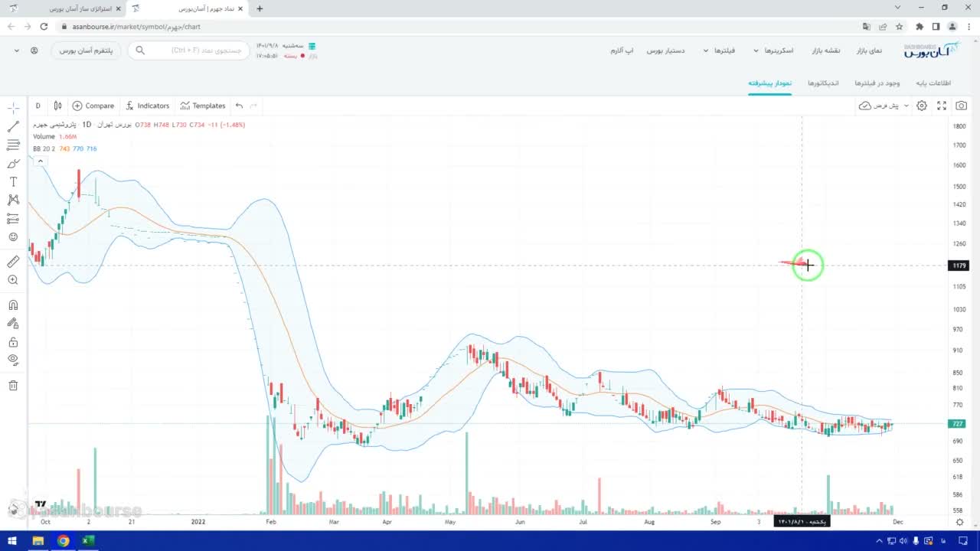This screenshot has width=980, height=551.
Task: Select the ruler measure tool
Action: pyautogui.click(x=13, y=262)
